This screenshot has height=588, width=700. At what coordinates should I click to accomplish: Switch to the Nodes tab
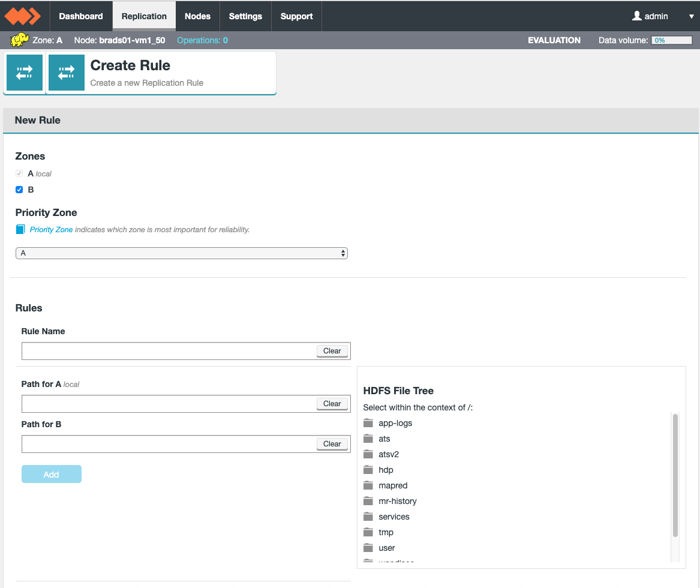pyautogui.click(x=197, y=16)
